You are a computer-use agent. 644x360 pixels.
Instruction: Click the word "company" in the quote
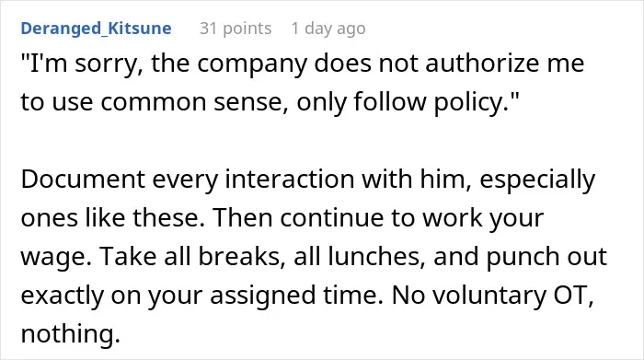coord(252,65)
